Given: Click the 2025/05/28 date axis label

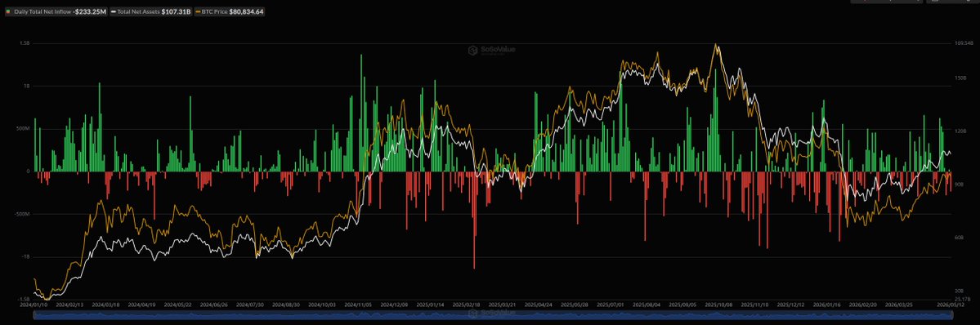Looking at the screenshot, I should tap(574, 305).
